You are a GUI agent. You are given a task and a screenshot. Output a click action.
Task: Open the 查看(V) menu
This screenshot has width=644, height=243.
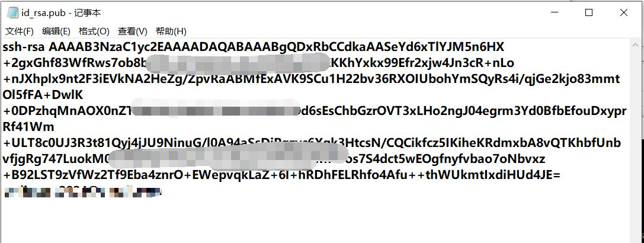click(x=132, y=31)
